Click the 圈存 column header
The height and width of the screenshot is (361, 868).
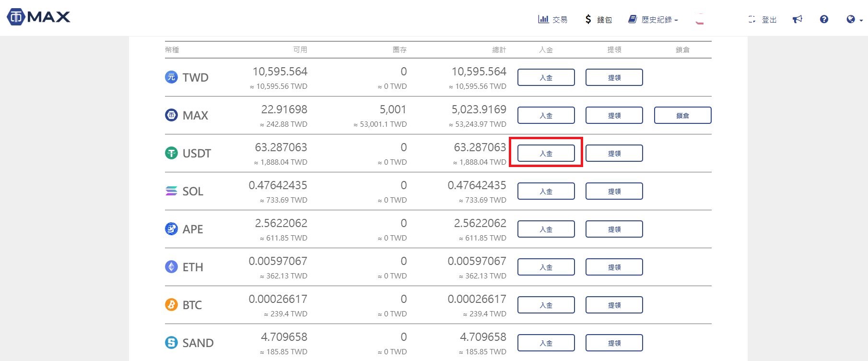click(399, 49)
